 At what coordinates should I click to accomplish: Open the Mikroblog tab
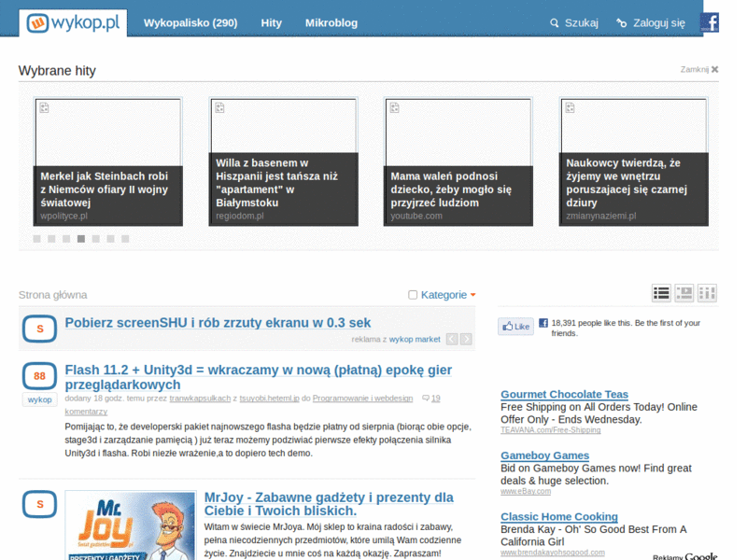[331, 22]
